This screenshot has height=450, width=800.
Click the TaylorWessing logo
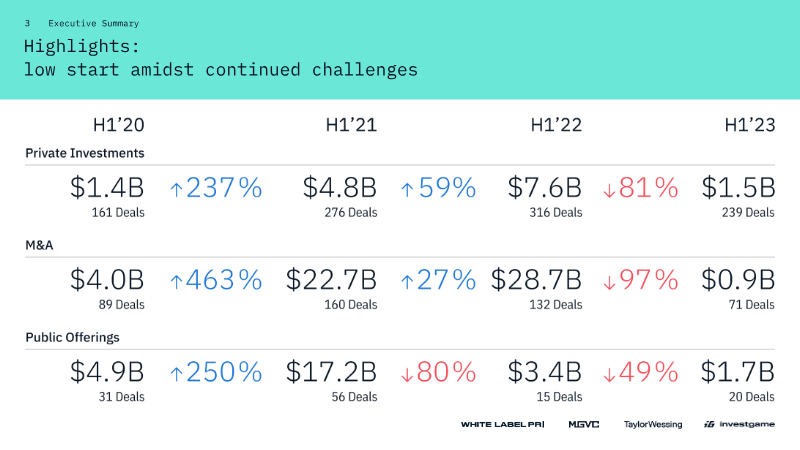[652, 425]
